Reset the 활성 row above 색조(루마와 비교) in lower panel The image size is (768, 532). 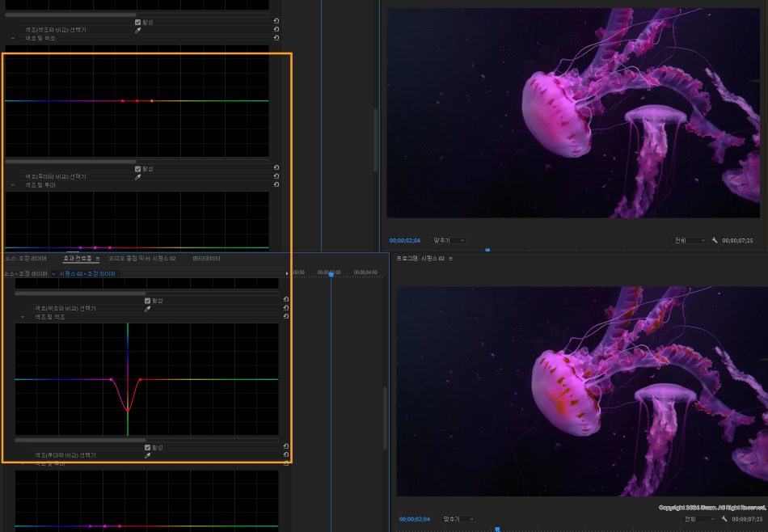pyautogui.click(x=286, y=446)
